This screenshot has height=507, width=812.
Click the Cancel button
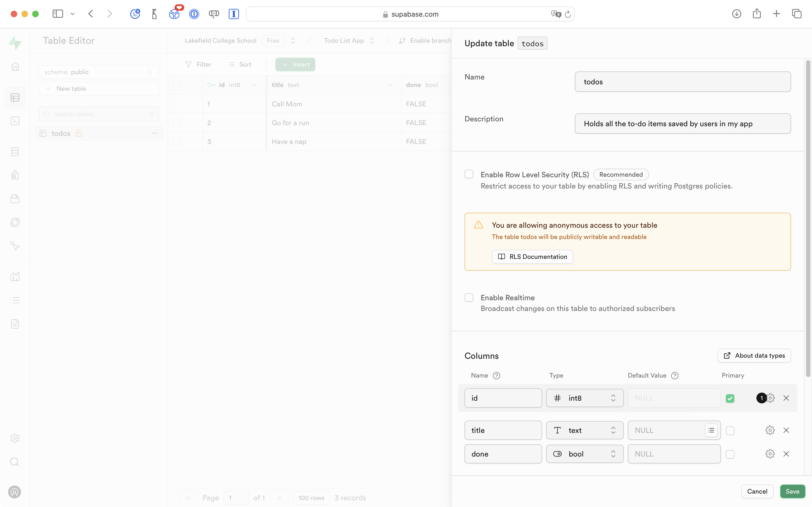point(757,491)
